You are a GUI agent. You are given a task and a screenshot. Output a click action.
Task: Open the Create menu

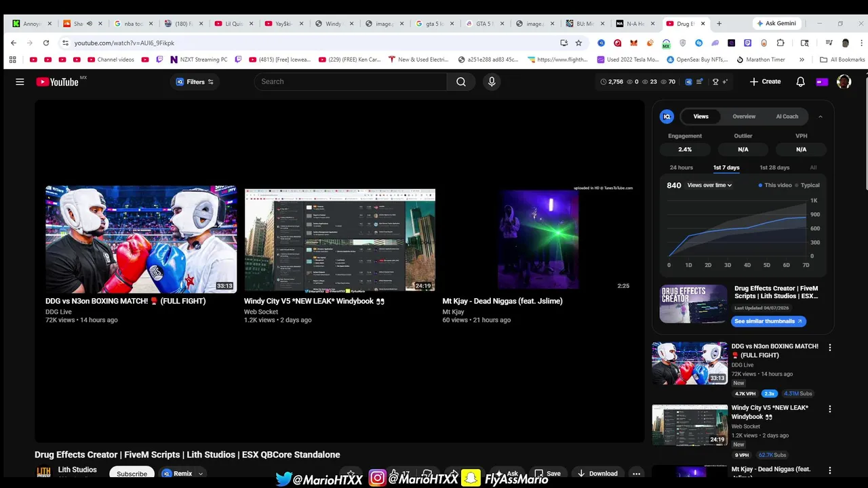(x=765, y=81)
